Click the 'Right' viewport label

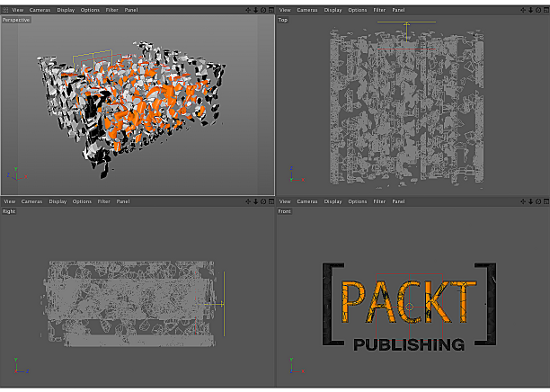click(x=9, y=211)
